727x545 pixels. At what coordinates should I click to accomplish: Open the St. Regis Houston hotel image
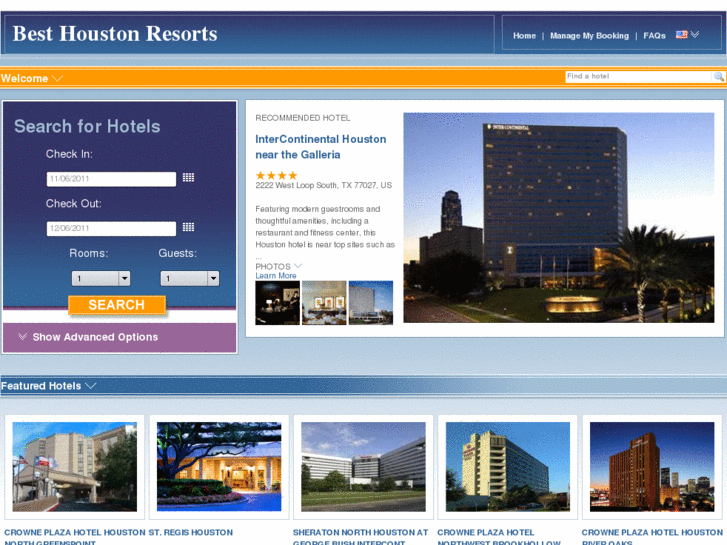coord(219,467)
